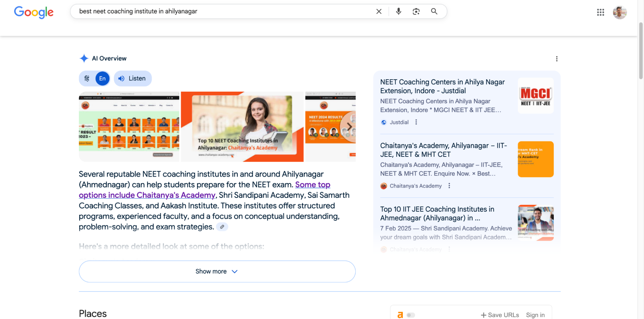
Task: Switch the AI Overview language to हिं
Action: tap(86, 78)
